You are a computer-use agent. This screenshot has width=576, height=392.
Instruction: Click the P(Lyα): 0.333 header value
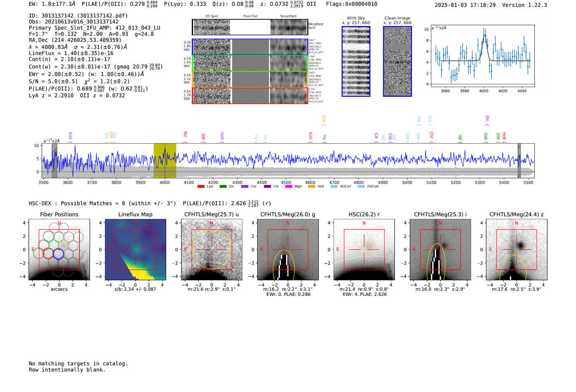click(185, 4)
